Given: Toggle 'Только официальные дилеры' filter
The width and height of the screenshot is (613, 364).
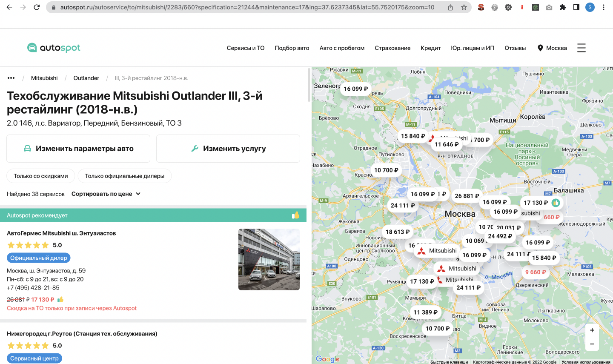Looking at the screenshot, I should coord(125,176).
